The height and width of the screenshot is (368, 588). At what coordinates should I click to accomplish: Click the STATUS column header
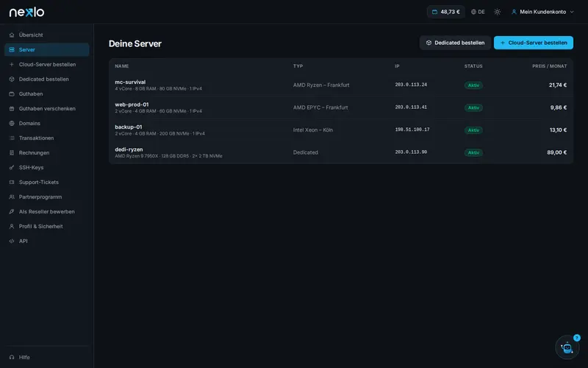coord(473,66)
